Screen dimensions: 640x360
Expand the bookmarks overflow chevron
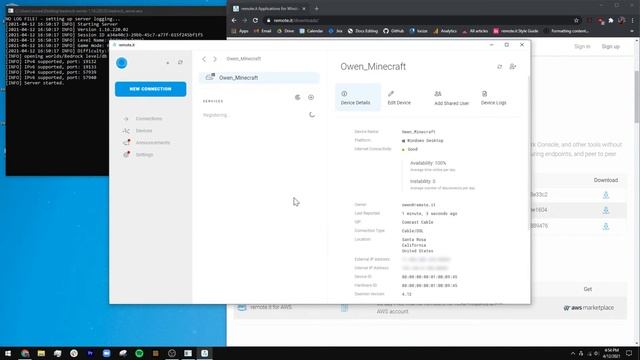[x=632, y=31]
